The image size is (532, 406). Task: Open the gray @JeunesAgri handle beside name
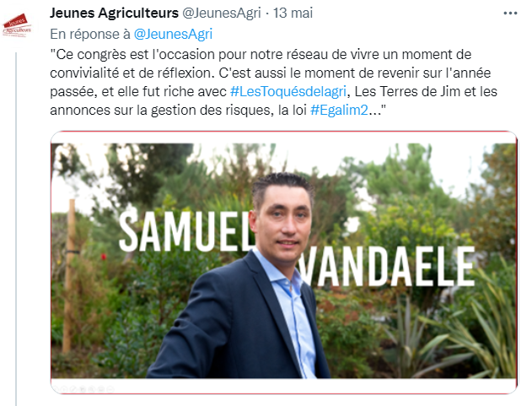tap(222, 14)
